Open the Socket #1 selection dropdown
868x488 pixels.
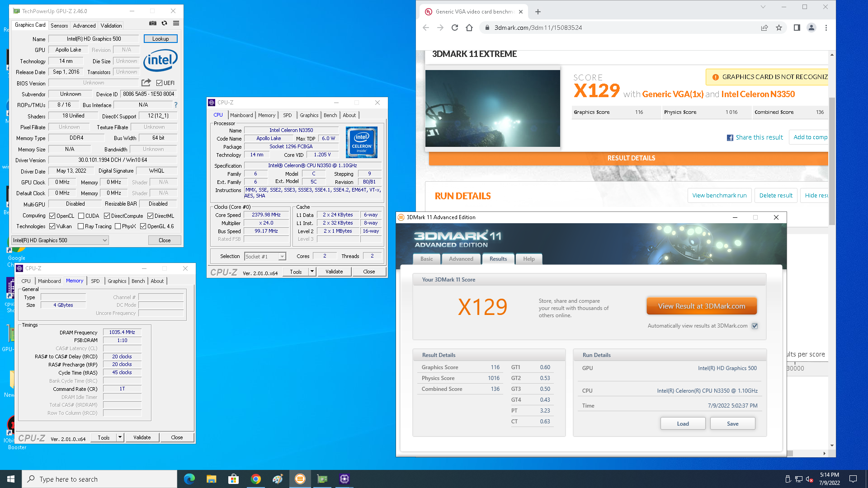pyautogui.click(x=265, y=257)
